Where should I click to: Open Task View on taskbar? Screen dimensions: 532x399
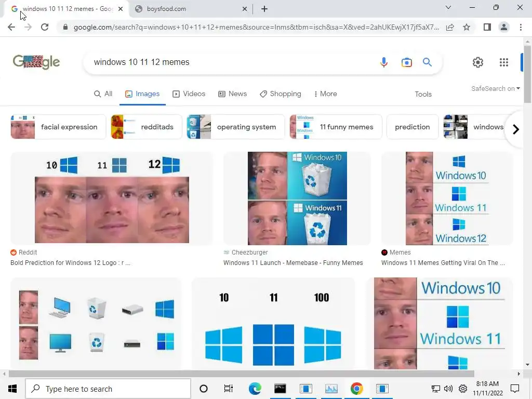[x=229, y=389]
